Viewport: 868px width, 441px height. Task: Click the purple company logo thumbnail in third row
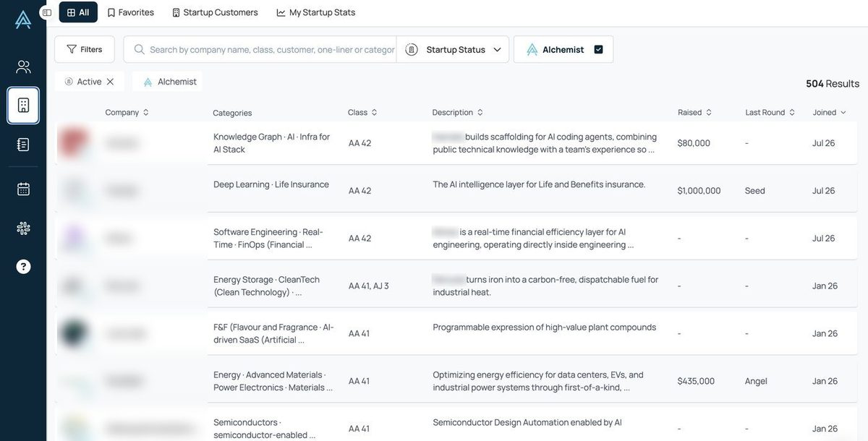[75, 237]
